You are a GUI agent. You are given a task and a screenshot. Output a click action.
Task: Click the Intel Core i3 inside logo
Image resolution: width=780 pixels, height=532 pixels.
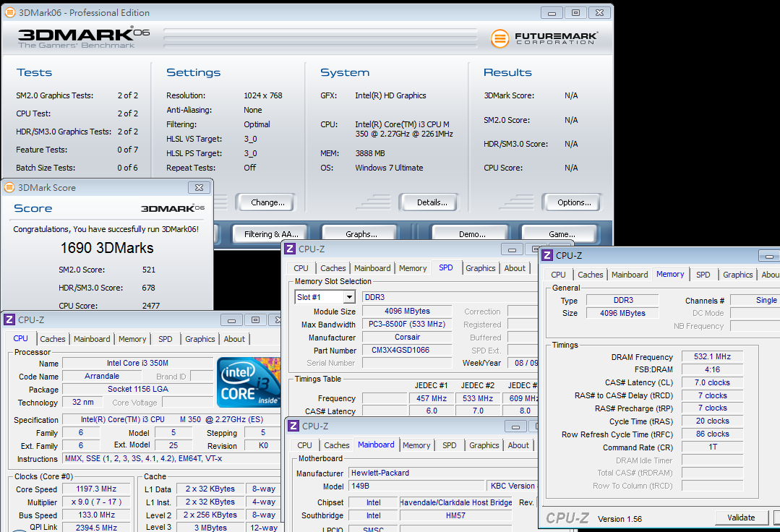(x=249, y=382)
